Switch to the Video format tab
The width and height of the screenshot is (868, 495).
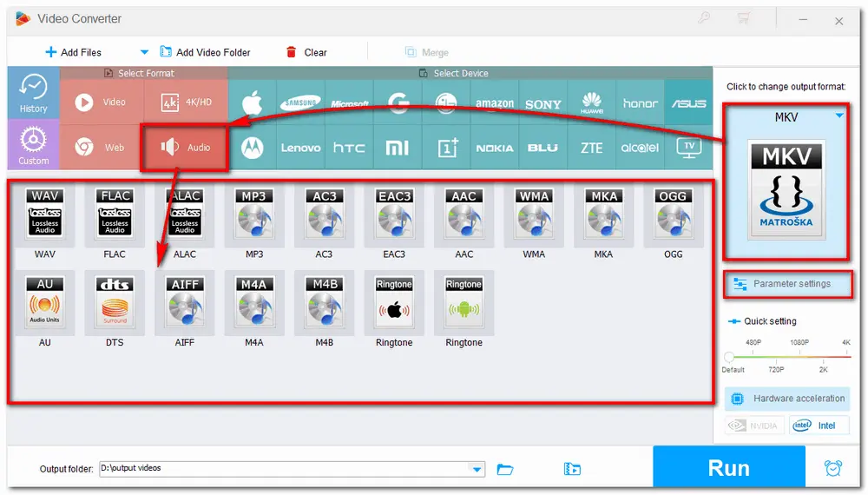(102, 102)
